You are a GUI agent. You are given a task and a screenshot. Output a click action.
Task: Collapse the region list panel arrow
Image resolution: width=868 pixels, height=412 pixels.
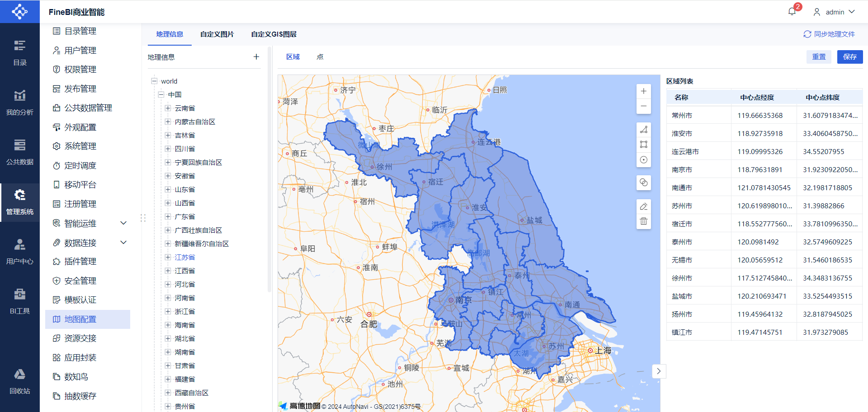point(659,371)
